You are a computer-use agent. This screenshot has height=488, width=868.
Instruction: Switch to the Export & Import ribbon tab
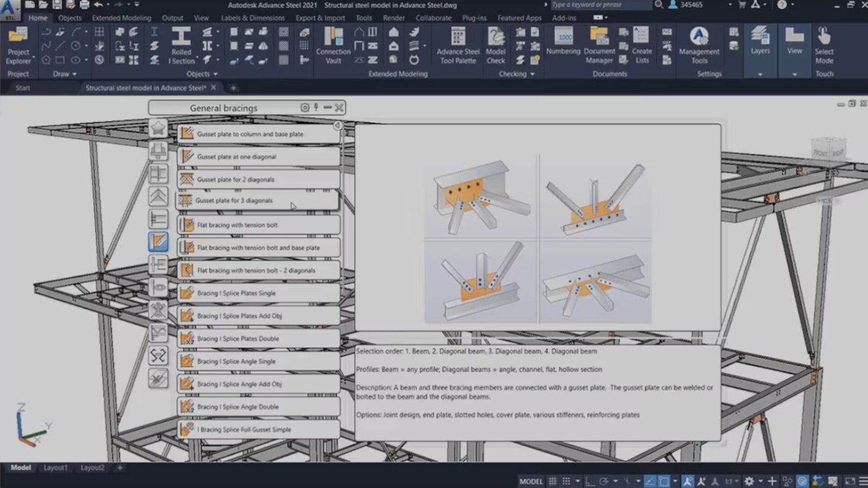click(x=320, y=18)
